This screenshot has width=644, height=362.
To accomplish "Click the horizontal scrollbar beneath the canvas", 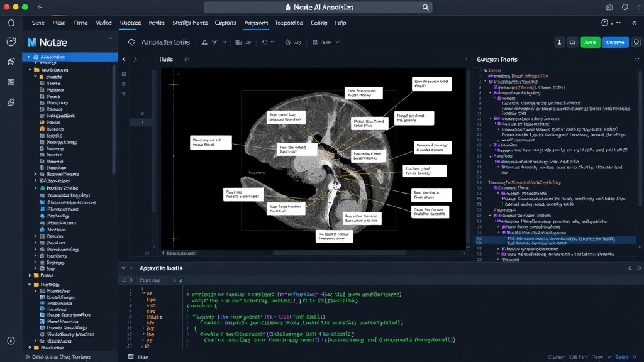I will [340, 253].
